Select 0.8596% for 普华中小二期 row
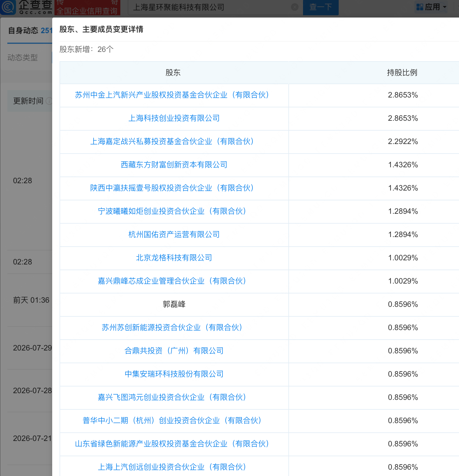Viewport: 459px width, 476px height. pyautogui.click(x=403, y=421)
